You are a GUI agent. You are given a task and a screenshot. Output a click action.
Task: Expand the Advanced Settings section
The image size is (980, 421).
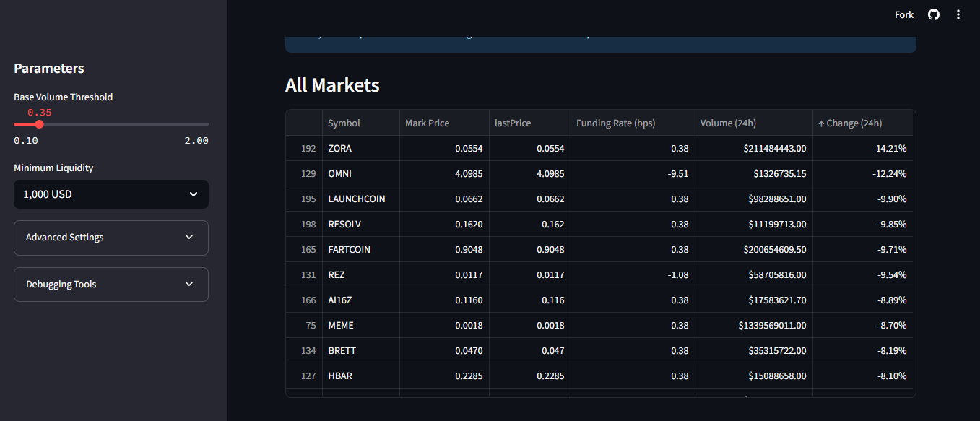point(111,238)
